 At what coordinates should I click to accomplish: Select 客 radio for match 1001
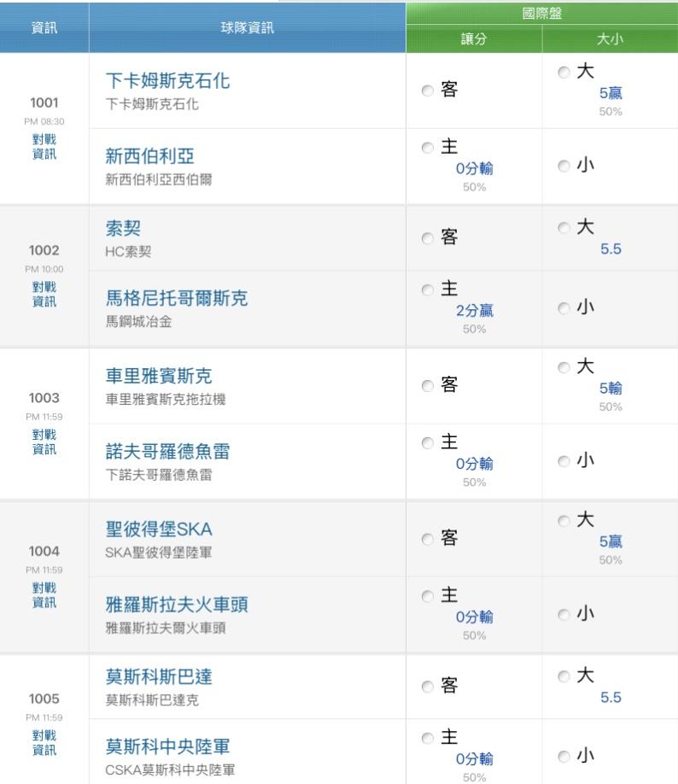click(427, 91)
